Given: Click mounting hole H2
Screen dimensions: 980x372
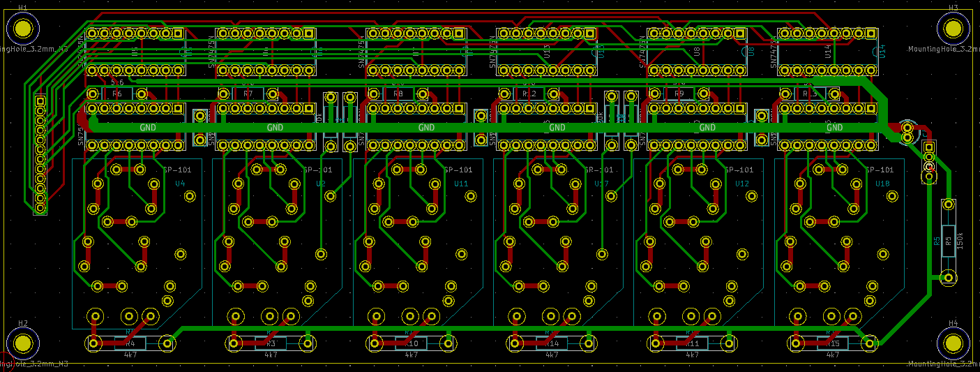Looking at the screenshot, I should coord(23,343).
